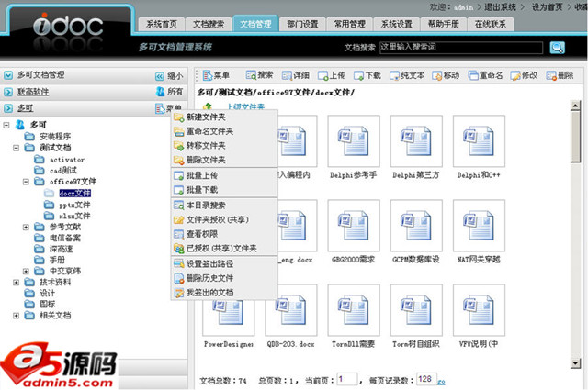Open the Delphi参考手 document thumbnail
The height and width of the screenshot is (390, 588).
[x=353, y=141]
